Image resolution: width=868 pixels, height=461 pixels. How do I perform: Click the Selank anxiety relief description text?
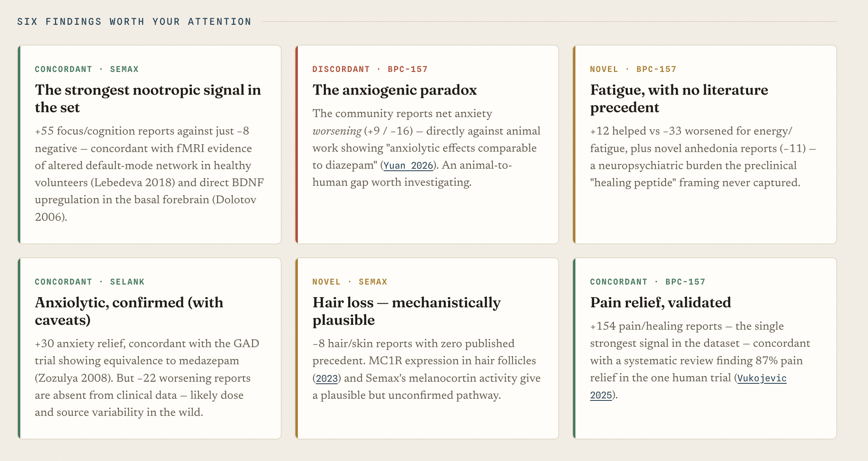coord(147,378)
